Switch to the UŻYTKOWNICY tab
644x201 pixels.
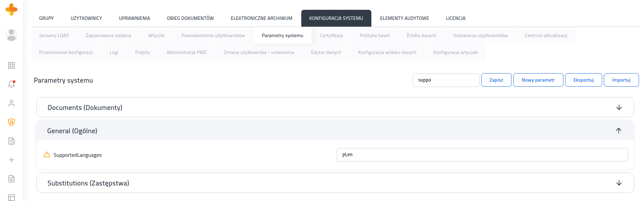(x=86, y=18)
